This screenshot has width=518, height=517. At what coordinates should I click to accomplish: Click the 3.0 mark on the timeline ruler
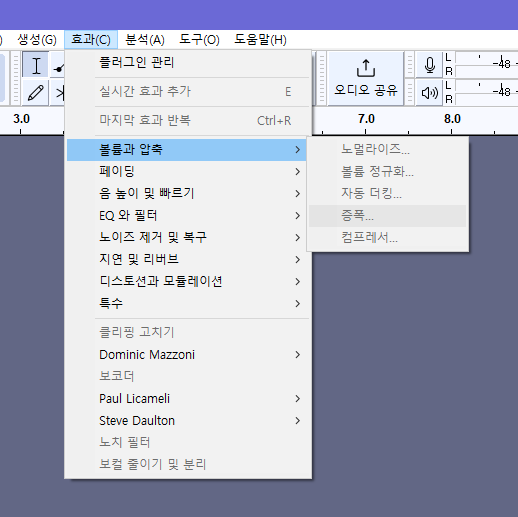tap(21, 119)
